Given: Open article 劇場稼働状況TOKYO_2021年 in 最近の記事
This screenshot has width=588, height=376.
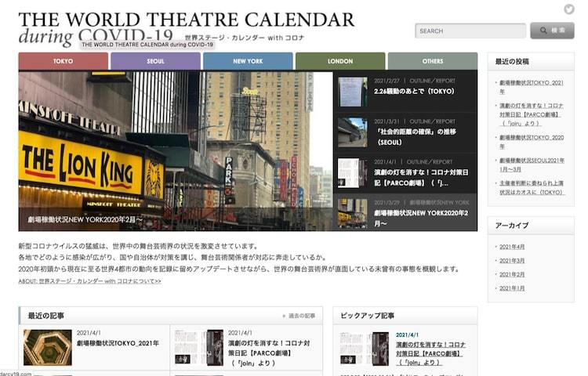Looking at the screenshot, I should click(x=118, y=343).
